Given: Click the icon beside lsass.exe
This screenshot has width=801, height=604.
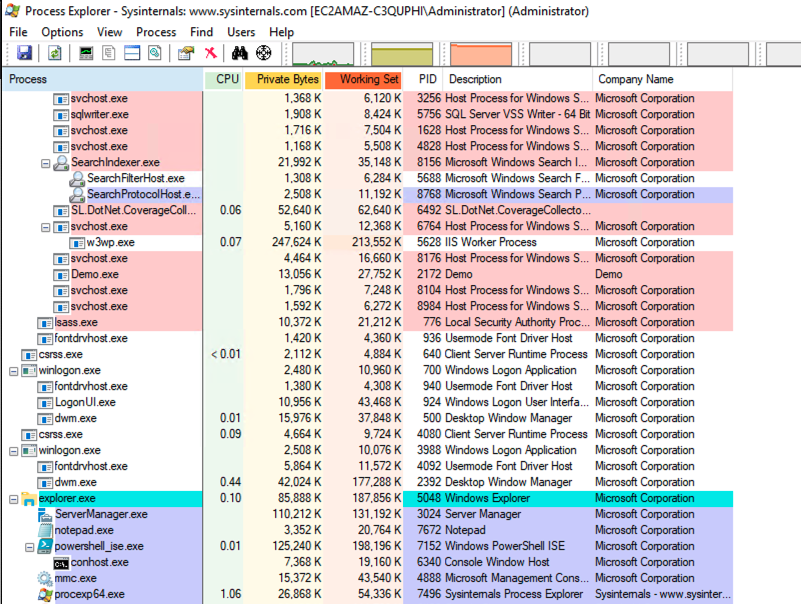Looking at the screenshot, I should (x=45, y=323).
